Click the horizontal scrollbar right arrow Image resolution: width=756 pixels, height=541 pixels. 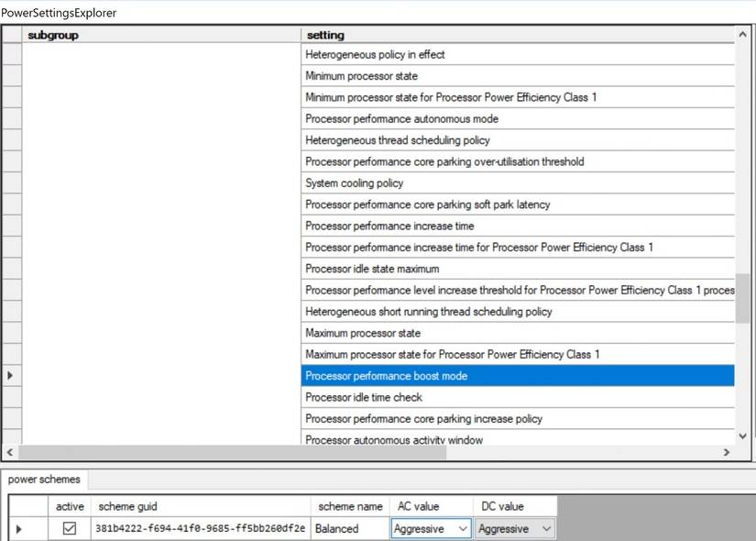(x=729, y=452)
